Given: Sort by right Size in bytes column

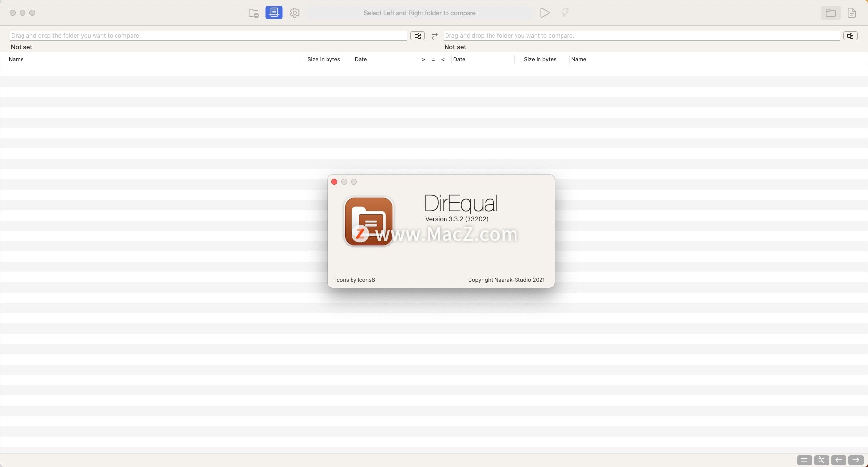Looking at the screenshot, I should [x=540, y=59].
